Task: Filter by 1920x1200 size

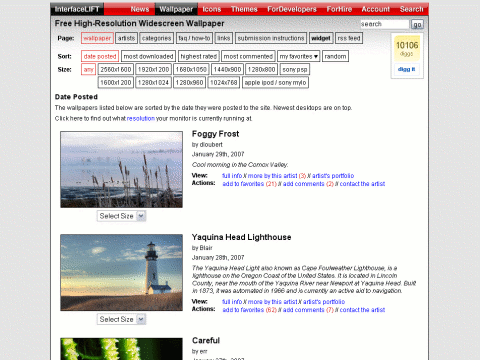Action: (153, 69)
